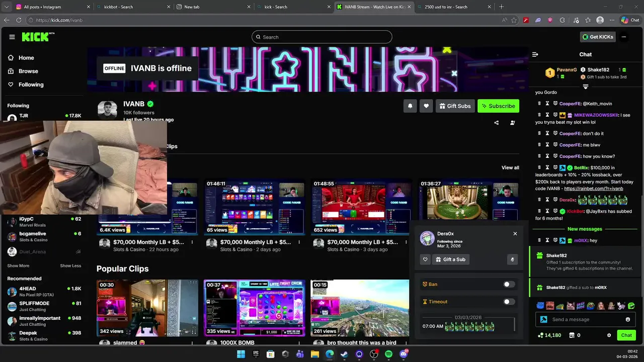
Task: Open the emoji picker in message box
Action: click(628, 319)
